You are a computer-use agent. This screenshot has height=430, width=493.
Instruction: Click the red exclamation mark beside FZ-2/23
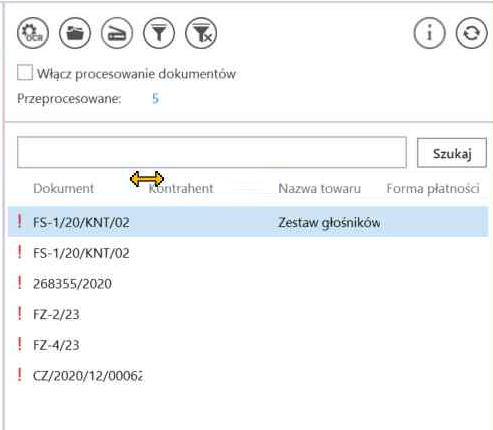click(x=20, y=314)
